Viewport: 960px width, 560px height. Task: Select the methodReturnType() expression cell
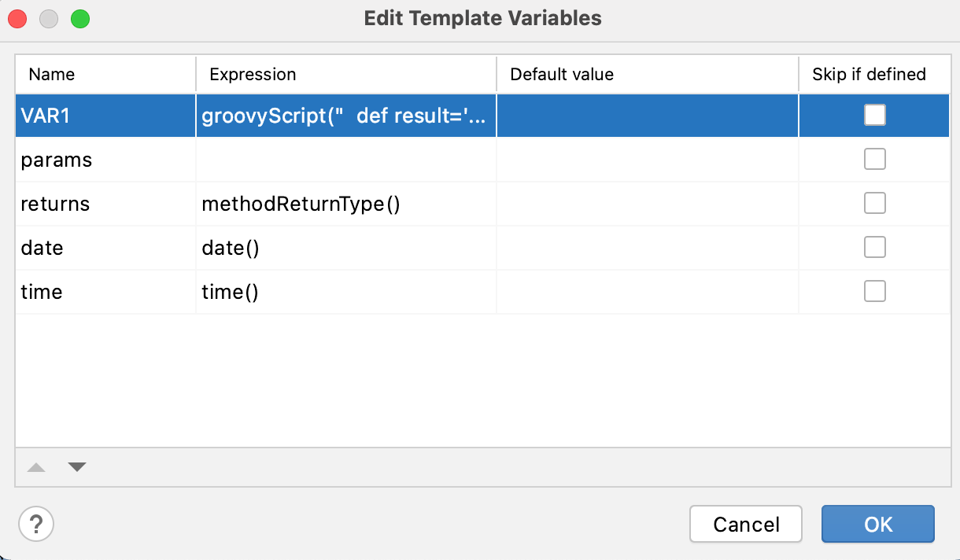coord(301,204)
